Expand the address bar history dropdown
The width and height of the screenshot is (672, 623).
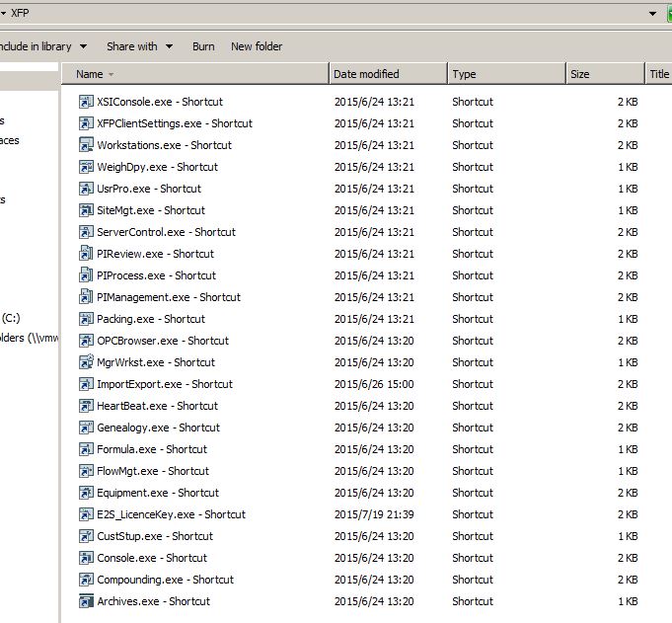[x=652, y=13]
